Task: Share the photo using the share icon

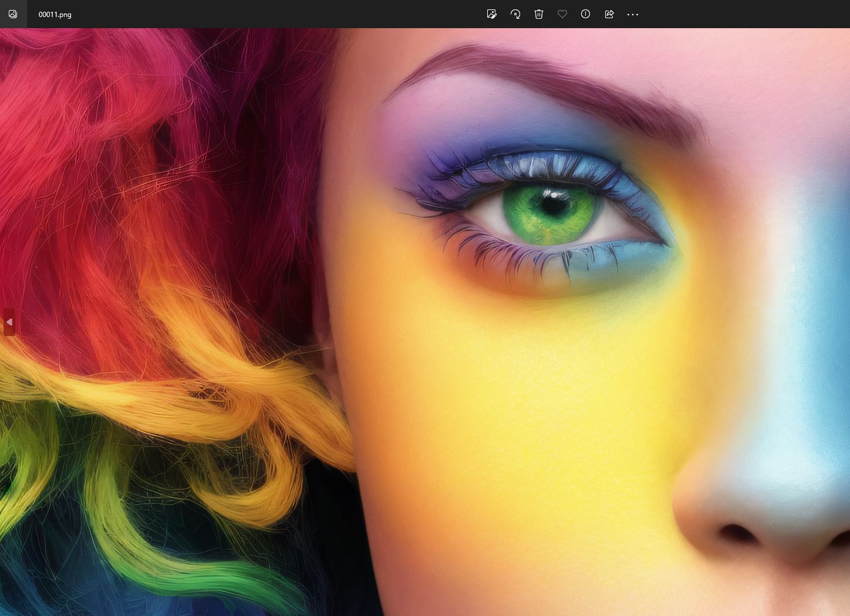Action: [x=609, y=14]
